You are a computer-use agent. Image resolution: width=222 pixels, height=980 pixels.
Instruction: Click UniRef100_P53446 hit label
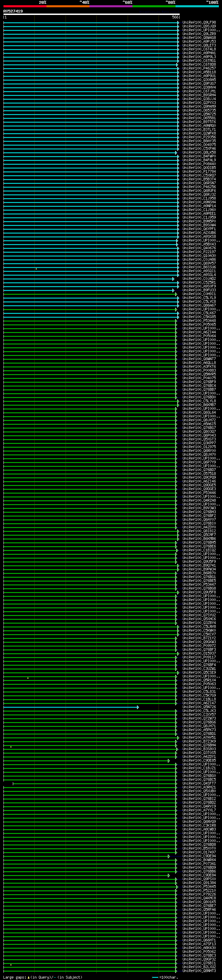click(x=199, y=493)
